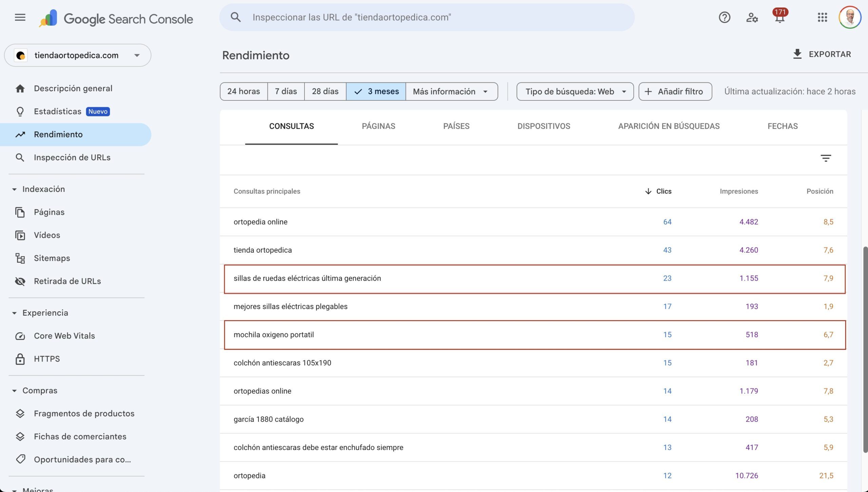Image resolution: width=868 pixels, height=492 pixels.
Task: Click the padlock icon for HTTPS
Action: (x=20, y=359)
